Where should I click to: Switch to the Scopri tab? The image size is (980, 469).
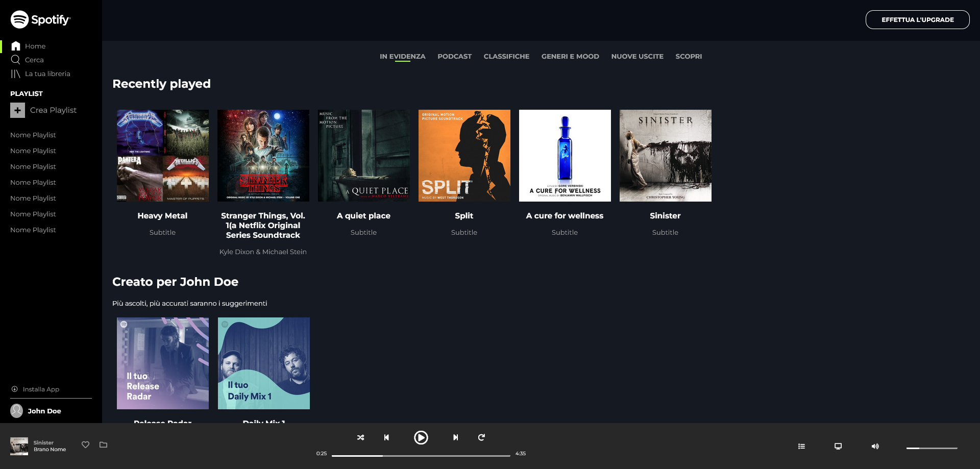[689, 57]
